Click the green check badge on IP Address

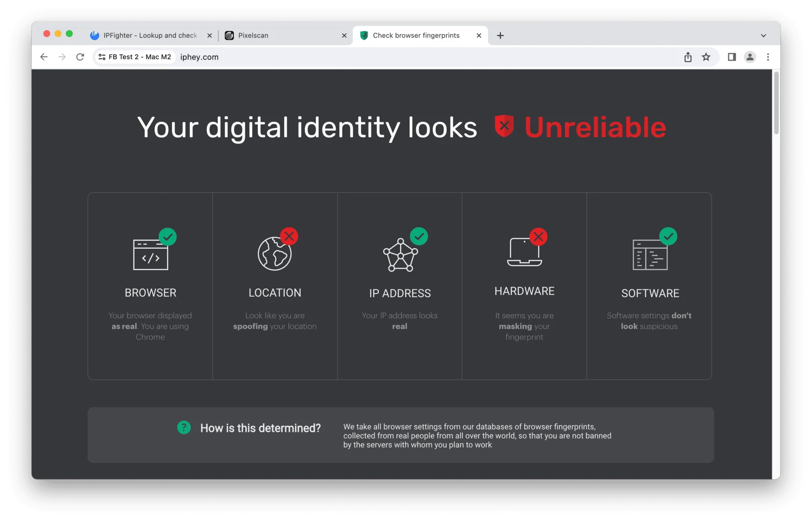(x=419, y=236)
